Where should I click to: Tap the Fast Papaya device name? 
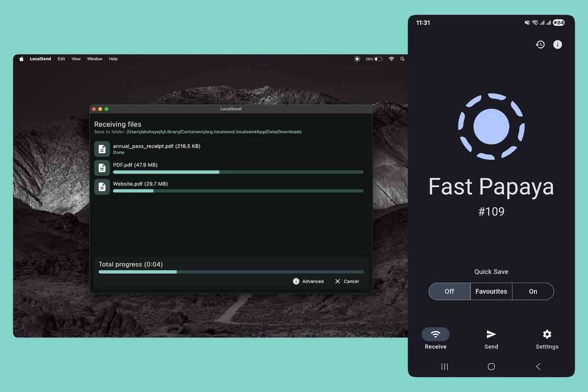[x=491, y=187]
